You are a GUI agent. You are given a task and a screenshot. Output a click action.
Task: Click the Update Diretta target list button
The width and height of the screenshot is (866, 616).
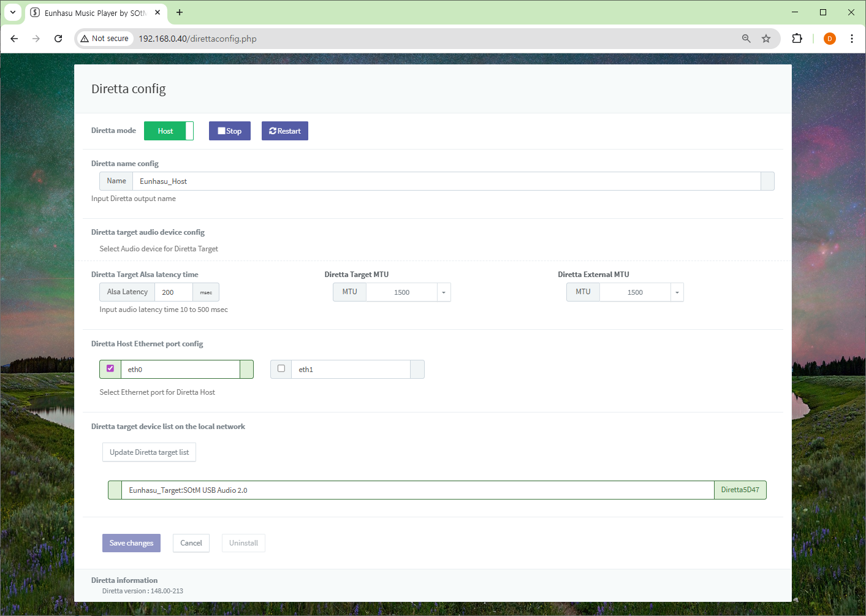click(x=149, y=452)
